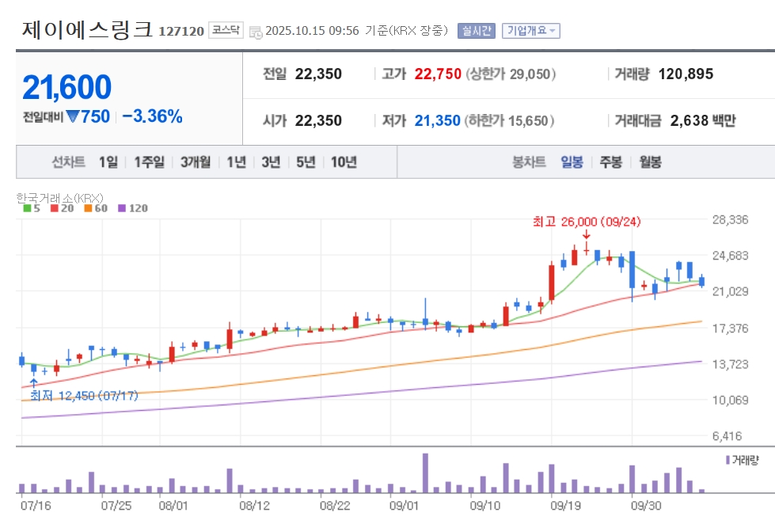This screenshot has height=532, width=775.
Task: Select the 1일 line chart tab
Action: point(108,162)
